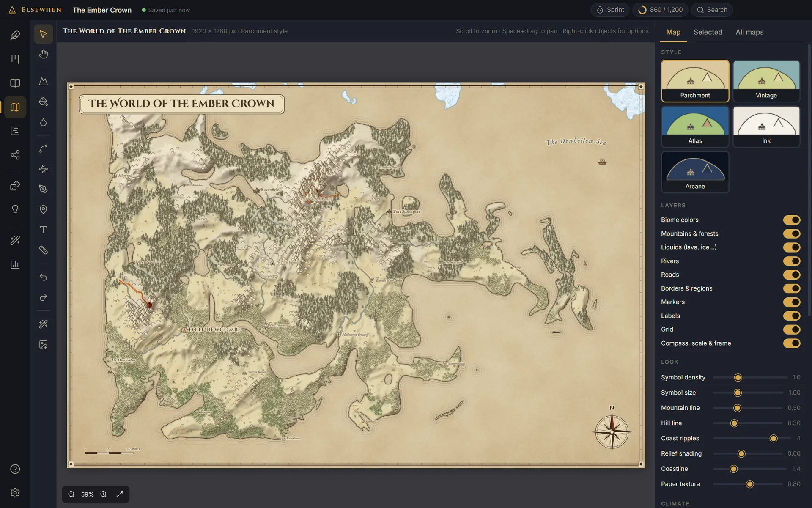Redo the last undone action
The image size is (812, 508).
[43, 297]
